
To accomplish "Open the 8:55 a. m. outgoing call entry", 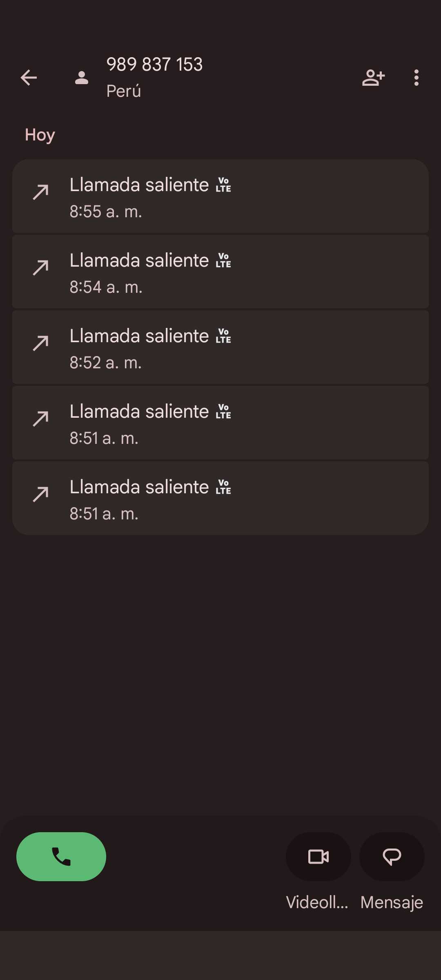I will point(220,196).
